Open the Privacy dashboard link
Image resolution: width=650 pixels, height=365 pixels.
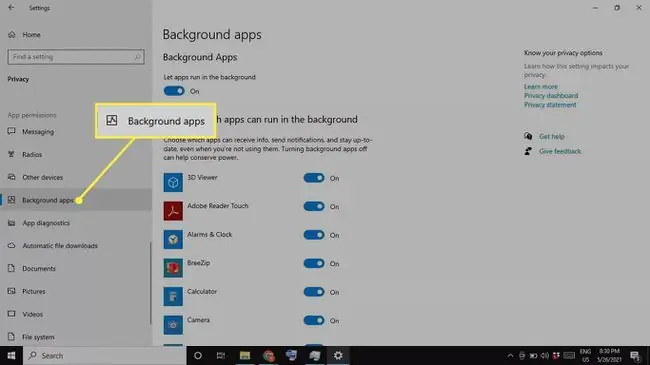(551, 95)
